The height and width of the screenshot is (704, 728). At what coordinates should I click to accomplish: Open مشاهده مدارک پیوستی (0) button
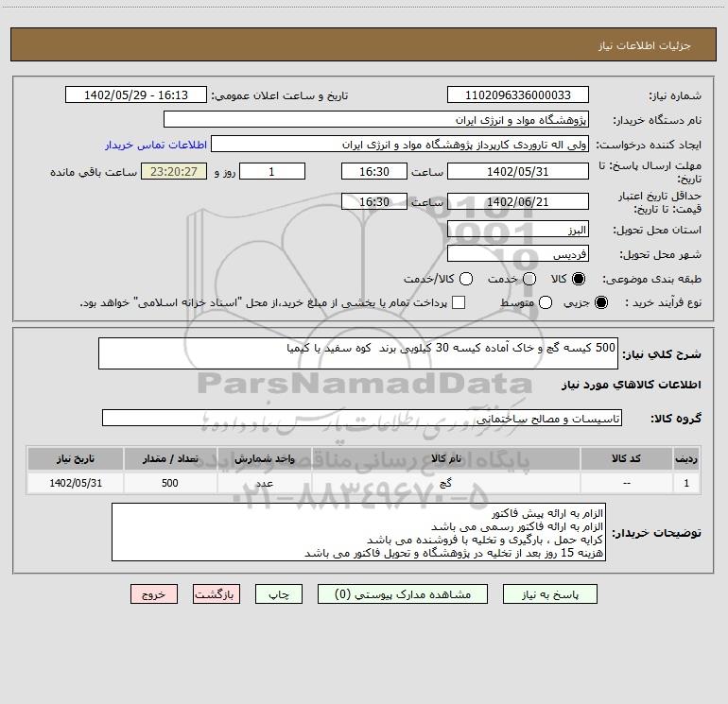tap(403, 594)
